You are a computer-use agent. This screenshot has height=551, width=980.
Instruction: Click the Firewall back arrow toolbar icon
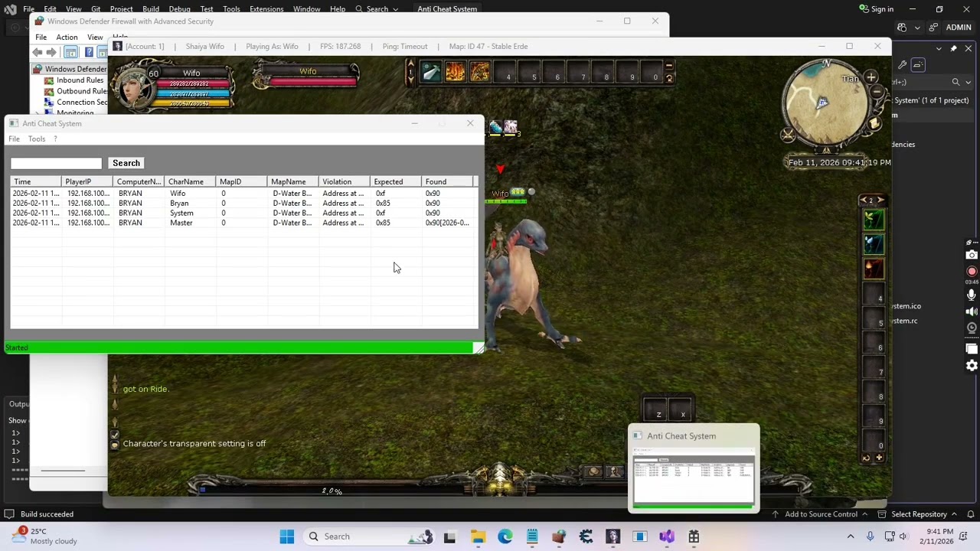[38, 52]
